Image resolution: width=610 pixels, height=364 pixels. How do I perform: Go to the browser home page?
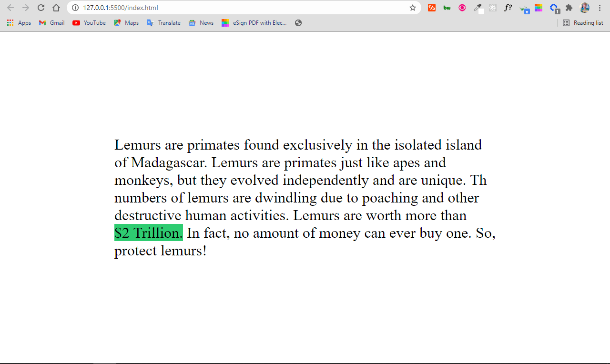(x=56, y=8)
